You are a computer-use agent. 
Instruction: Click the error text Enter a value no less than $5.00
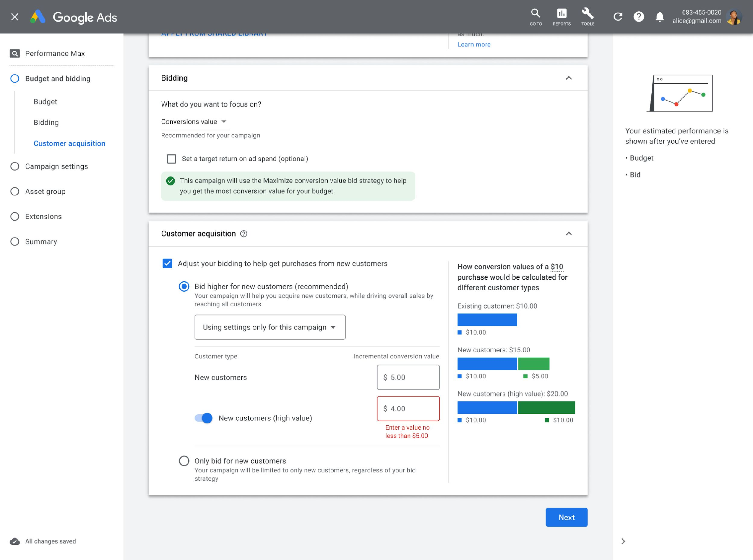click(x=407, y=432)
